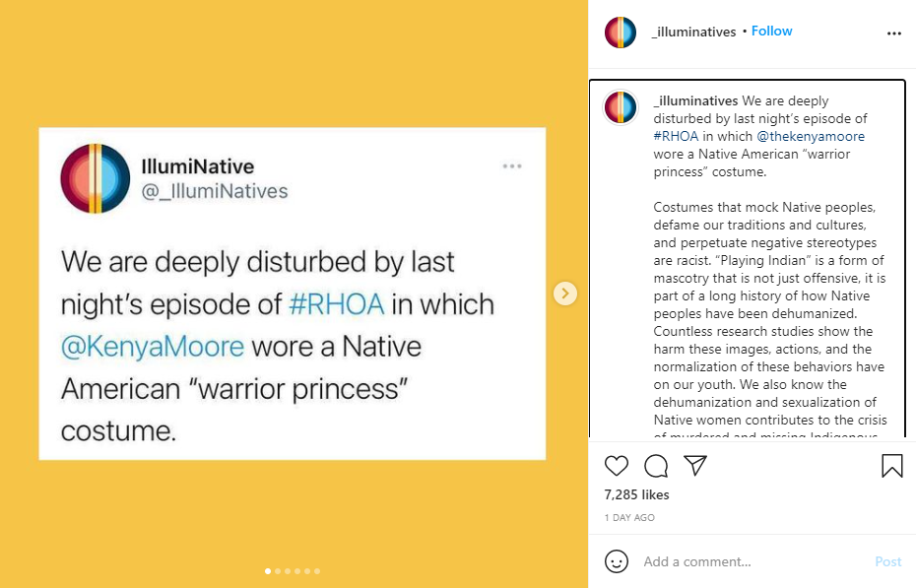
Task: Share post via paper plane icon
Action: pyautogui.click(x=695, y=466)
